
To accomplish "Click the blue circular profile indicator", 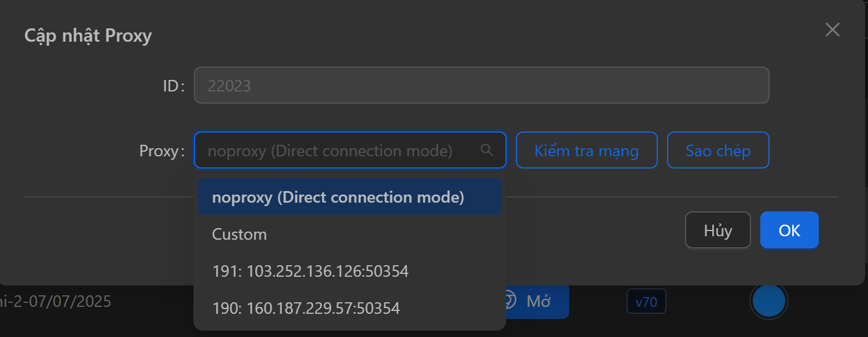I will [x=768, y=302].
